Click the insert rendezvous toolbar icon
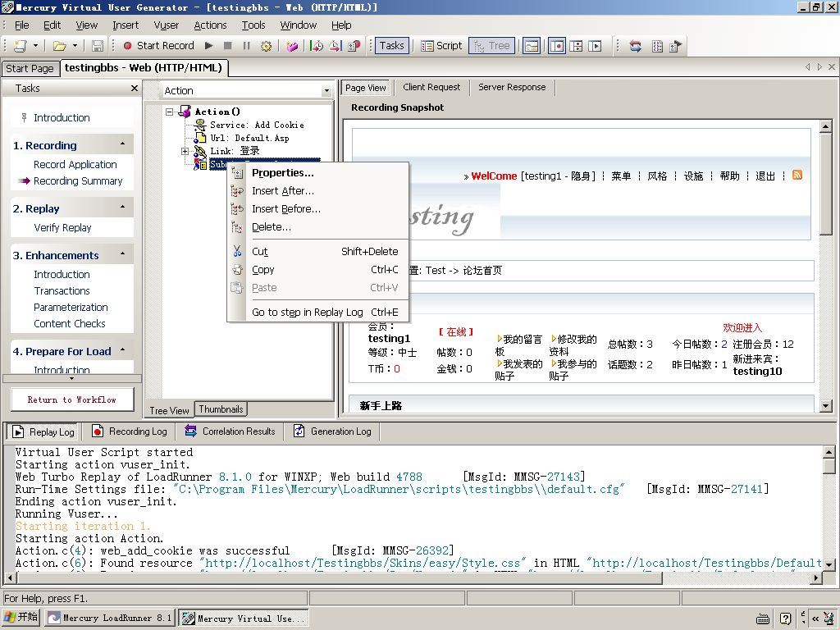Viewport: 840px width, 630px height. [354, 46]
